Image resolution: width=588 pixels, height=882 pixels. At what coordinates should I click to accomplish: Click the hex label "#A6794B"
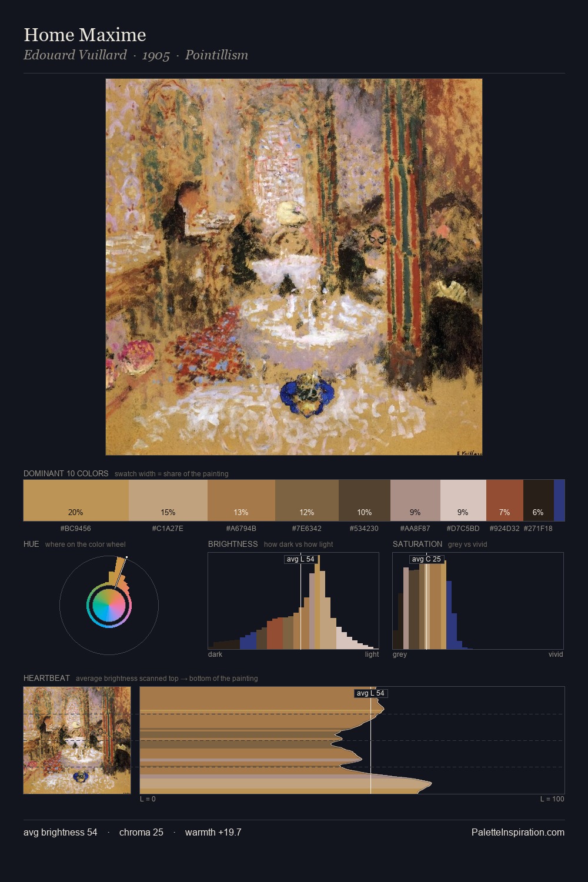(241, 529)
